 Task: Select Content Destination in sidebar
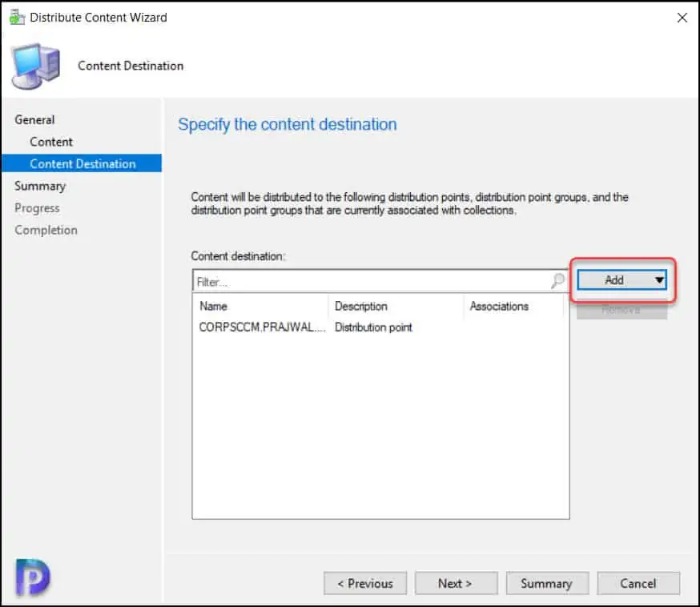(82, 163)
